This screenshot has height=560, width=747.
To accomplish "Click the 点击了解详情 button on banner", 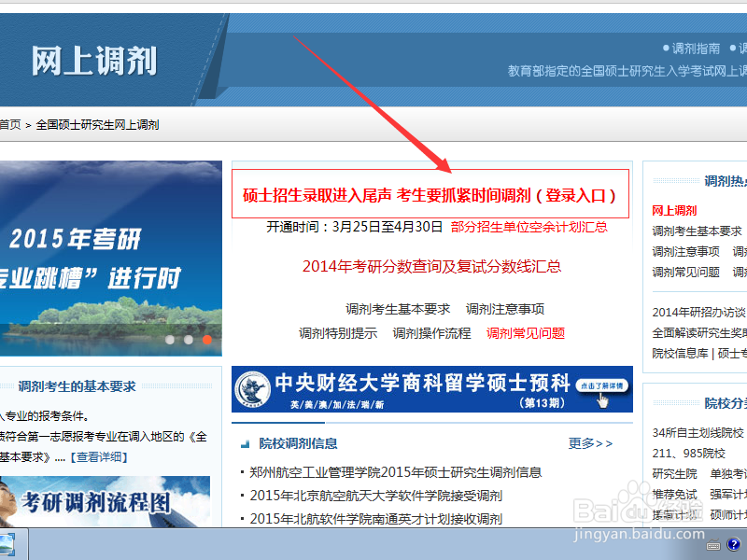I will click(601, 385).
